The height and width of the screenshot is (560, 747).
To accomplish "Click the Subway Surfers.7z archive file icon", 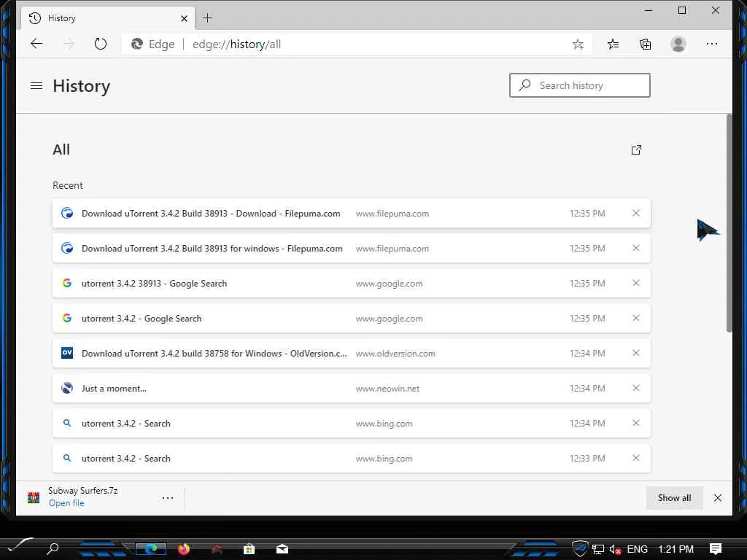I will click(x=34, y=497).
